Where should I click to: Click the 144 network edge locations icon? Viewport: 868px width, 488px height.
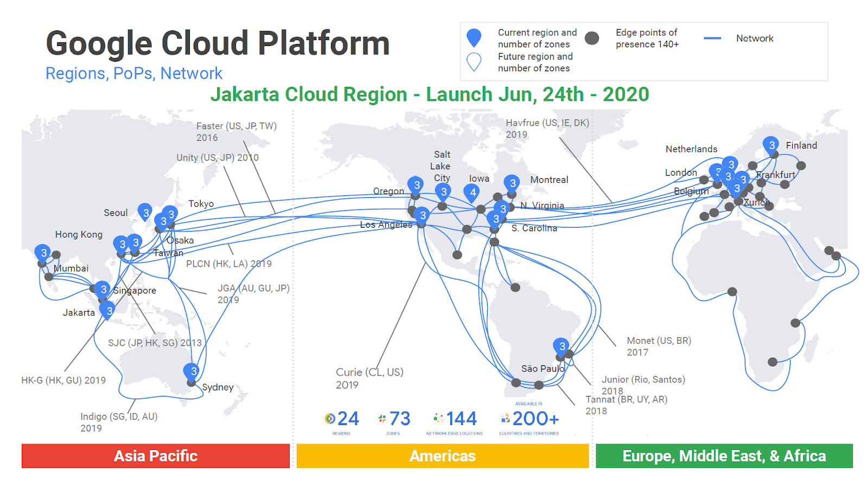click(x=438, y=418)
